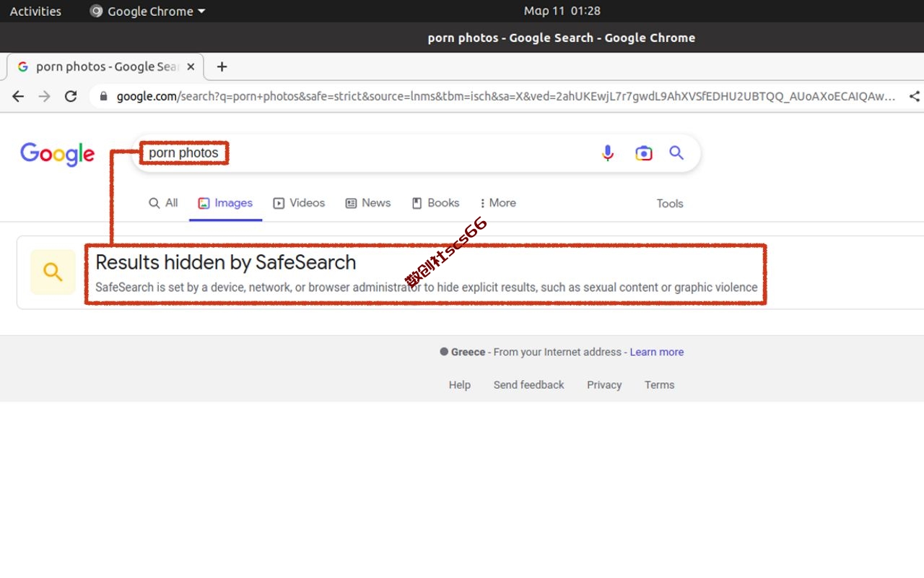Open the Videos tab
Viewport: 924px width, 578px height.
299,203
